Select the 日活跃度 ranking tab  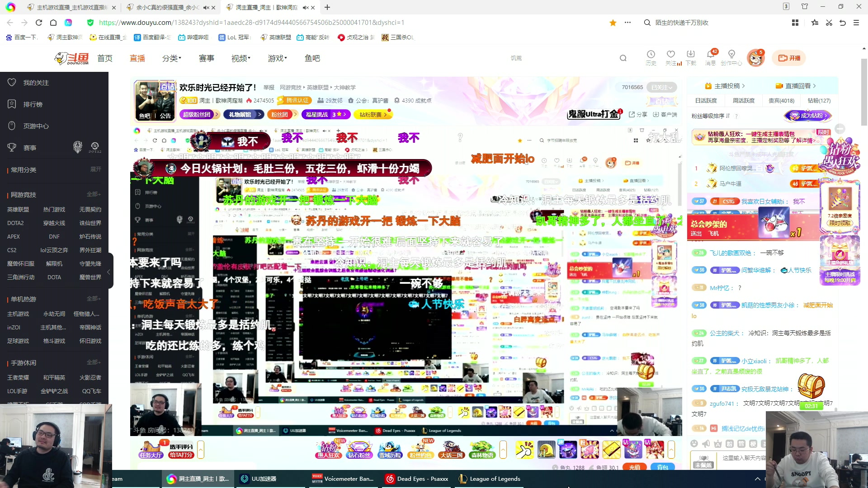(706, 101)
